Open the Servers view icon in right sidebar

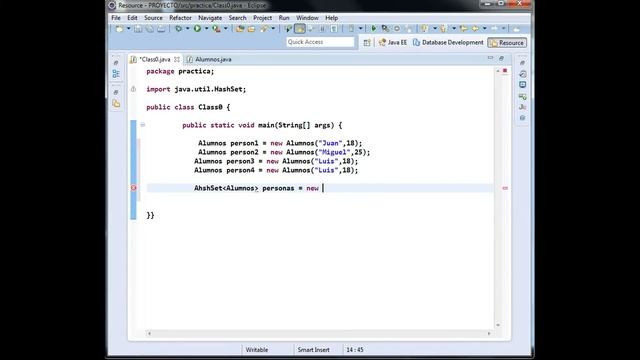coord(522,96)
